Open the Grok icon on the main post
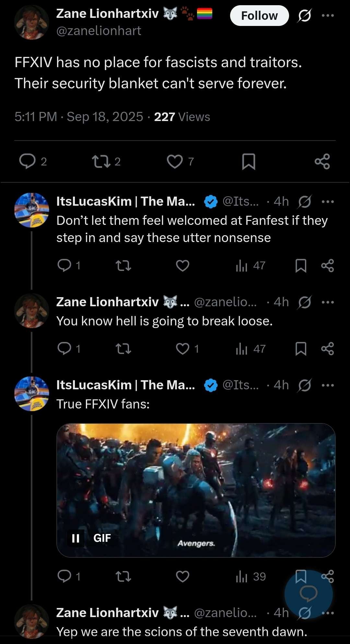Viewport: 350px width, 644px height. coord(304,16)
